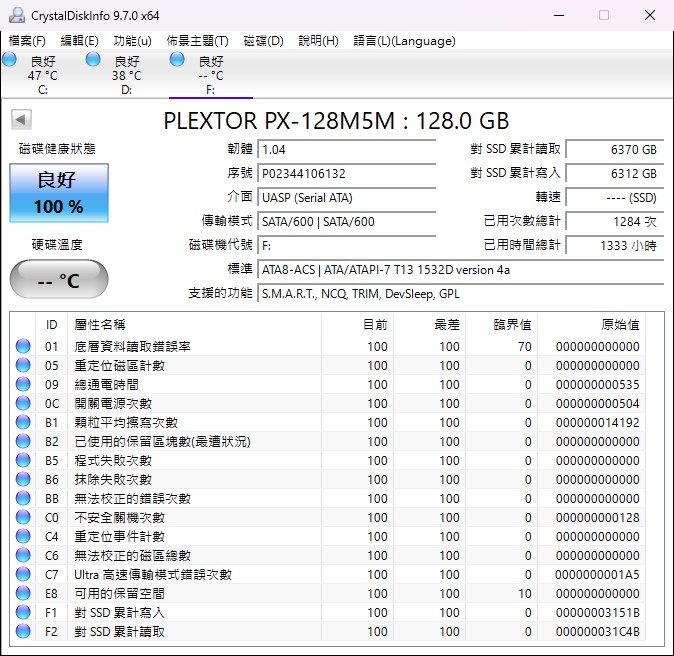Image resolution: width=674 pixels, height=656 pixels.
Task: Select the F: drive tab
Action: pos(211,75)
